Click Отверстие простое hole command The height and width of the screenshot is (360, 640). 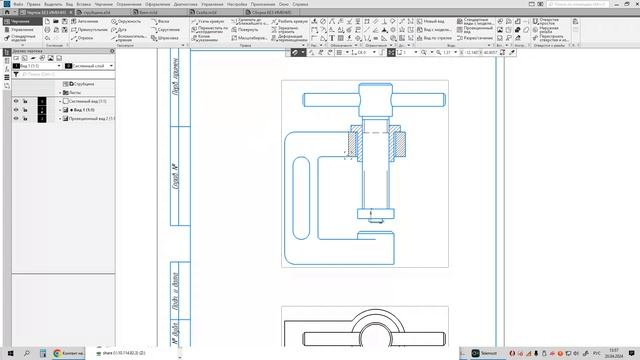(547, 21)
